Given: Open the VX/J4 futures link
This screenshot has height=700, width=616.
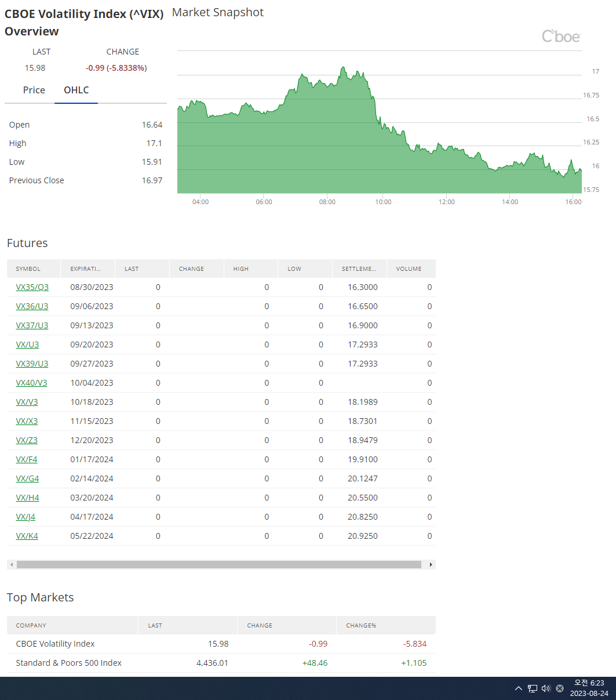Looking at the screenshot, I should click(x=25, y=517).
